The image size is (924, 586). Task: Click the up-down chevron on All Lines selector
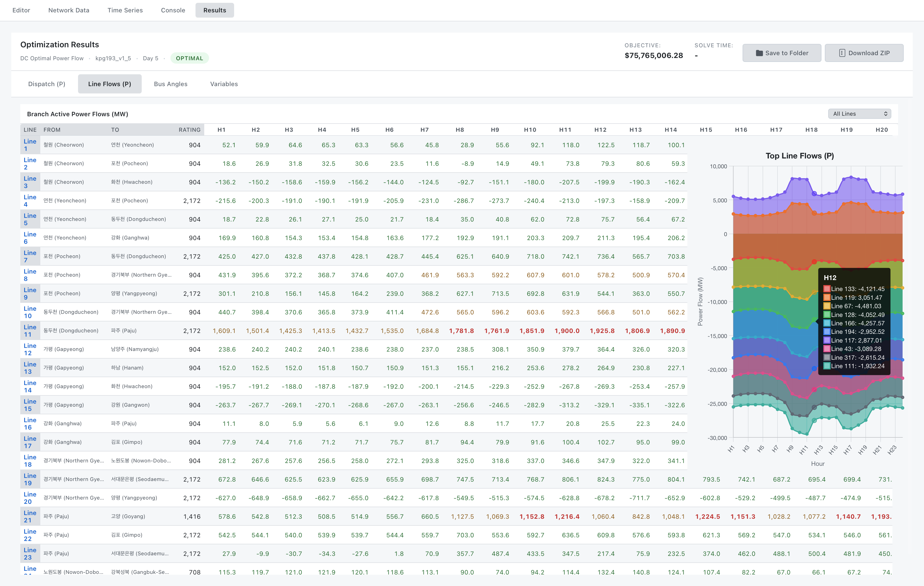886,113
